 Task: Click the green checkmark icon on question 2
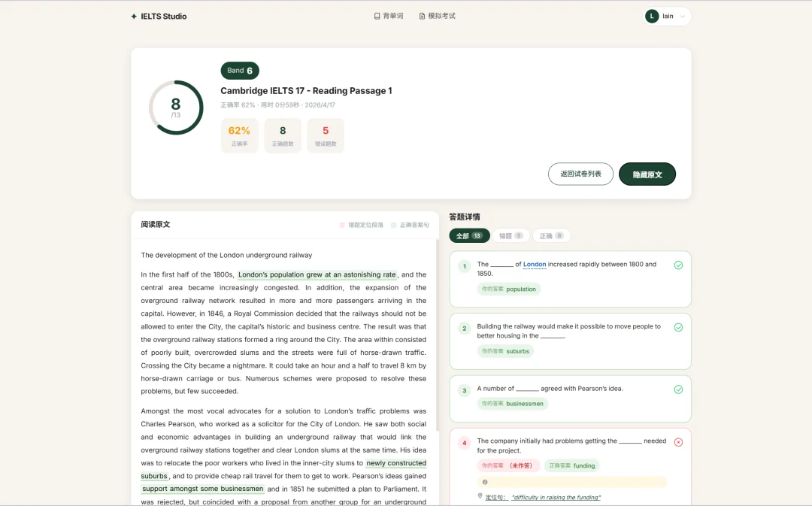pos(678,327)
